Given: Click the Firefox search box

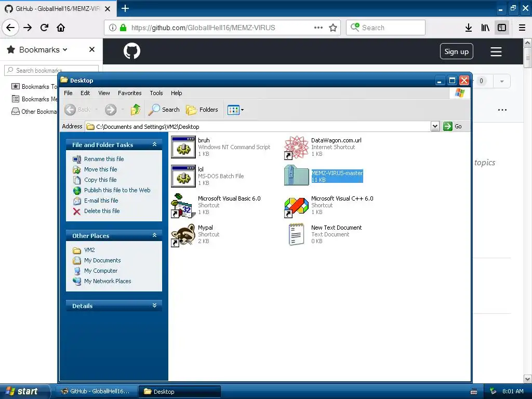Looking at the screenshot, I should pyautogui.click(x=386, y=28).
